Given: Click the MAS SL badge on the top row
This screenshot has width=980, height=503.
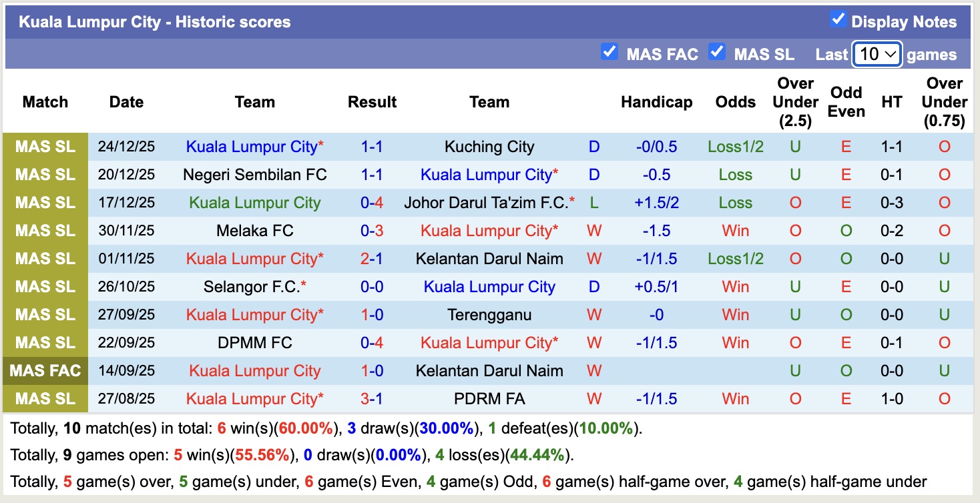Looking at the screenshot, I should [x=45, y=146].
